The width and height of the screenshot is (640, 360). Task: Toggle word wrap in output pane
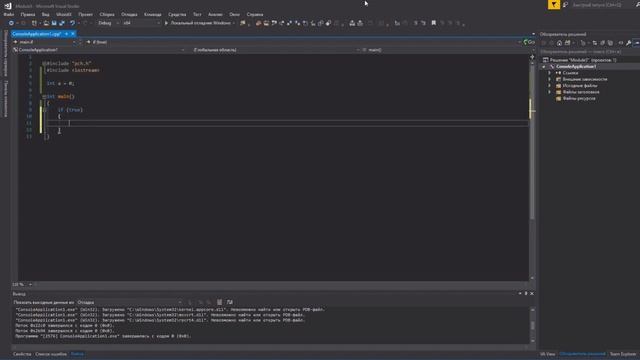click(230, 302)
